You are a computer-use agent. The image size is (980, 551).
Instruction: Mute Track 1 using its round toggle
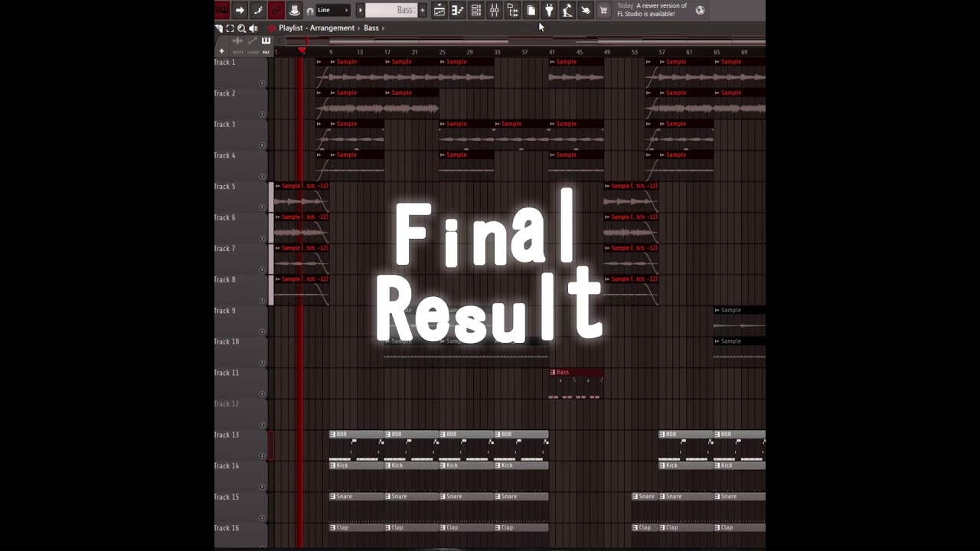262,83
